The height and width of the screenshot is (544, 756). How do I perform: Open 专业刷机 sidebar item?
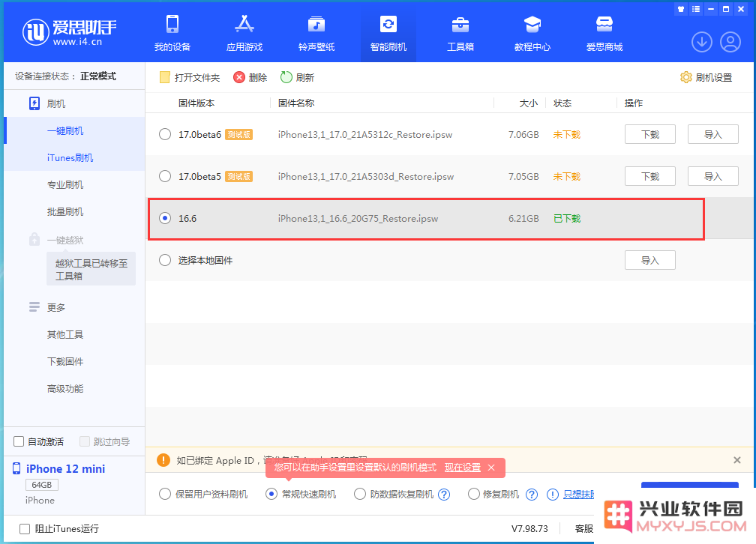(x=65, y=184)
